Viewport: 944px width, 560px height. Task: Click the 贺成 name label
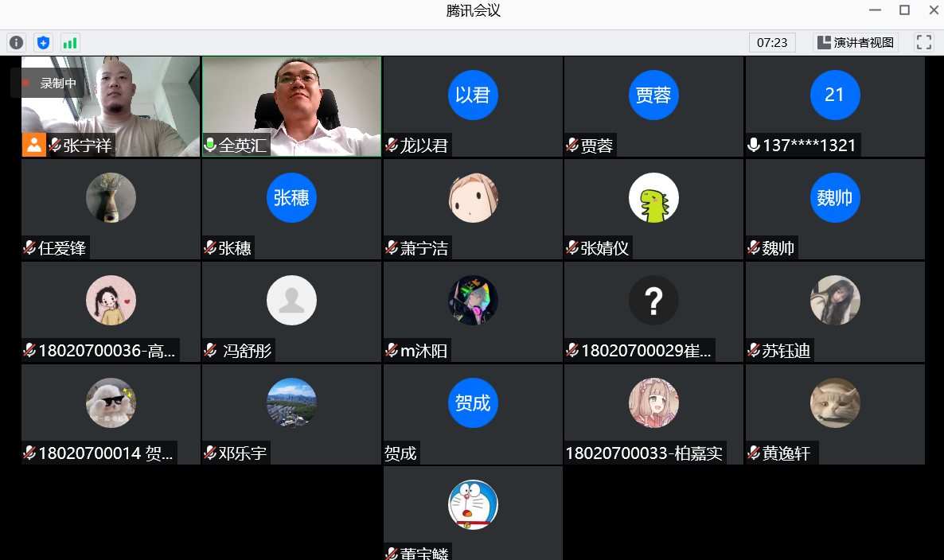tap(400, 453)
